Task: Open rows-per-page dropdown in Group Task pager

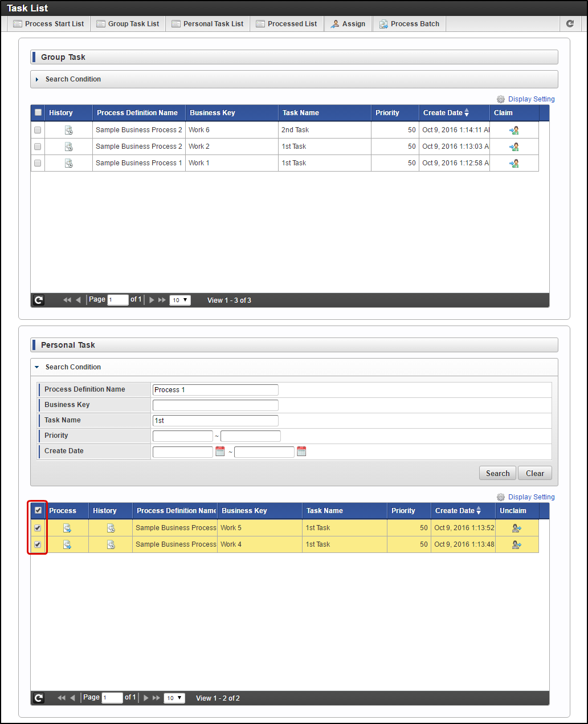Action: tap(180, 300)
